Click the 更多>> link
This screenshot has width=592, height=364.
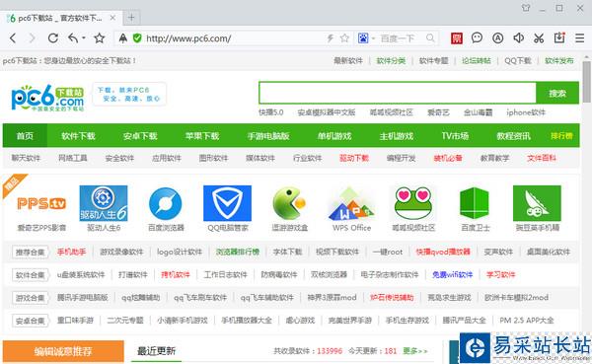coord(415,351)
